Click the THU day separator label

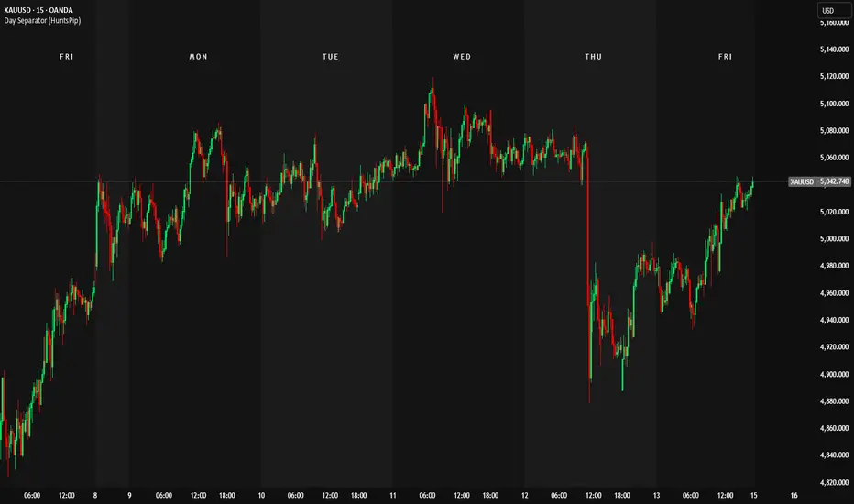(x=594, y=57)
